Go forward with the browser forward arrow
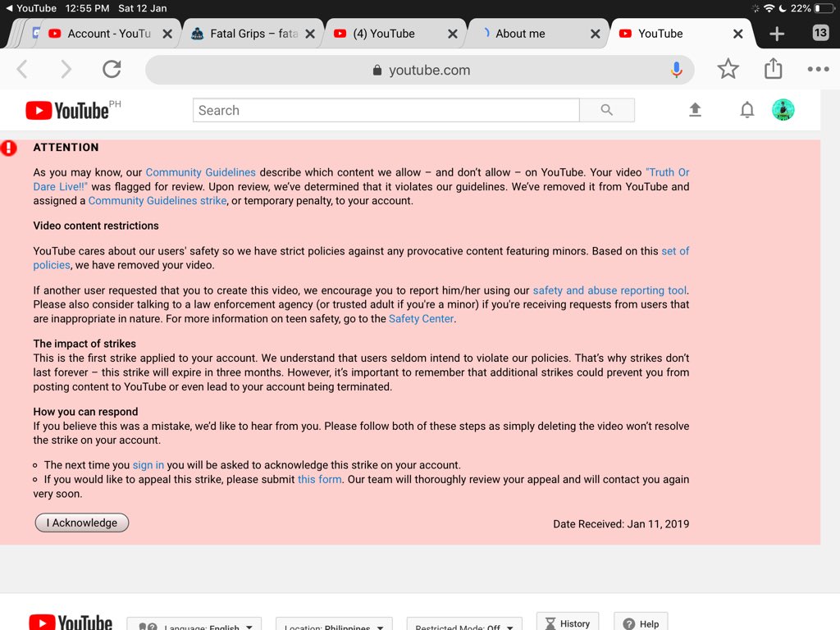The width and height of the screenshot is (840, 630). tap(66, 69)
